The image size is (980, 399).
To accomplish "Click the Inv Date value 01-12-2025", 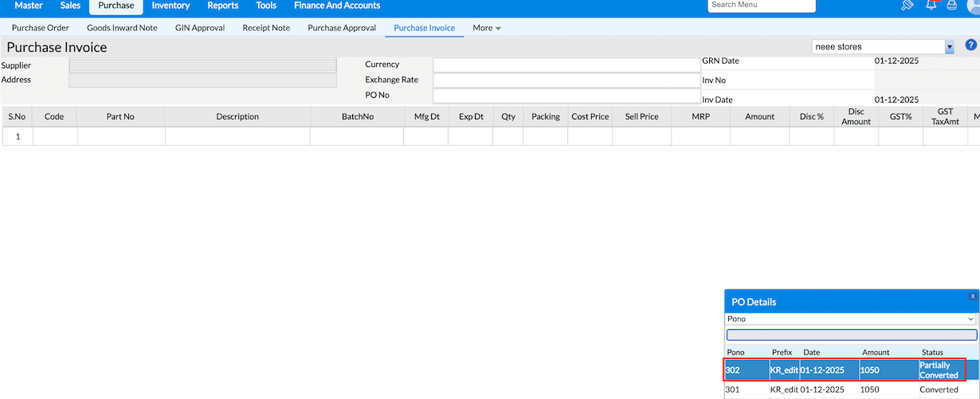I will tap(896, 100).
